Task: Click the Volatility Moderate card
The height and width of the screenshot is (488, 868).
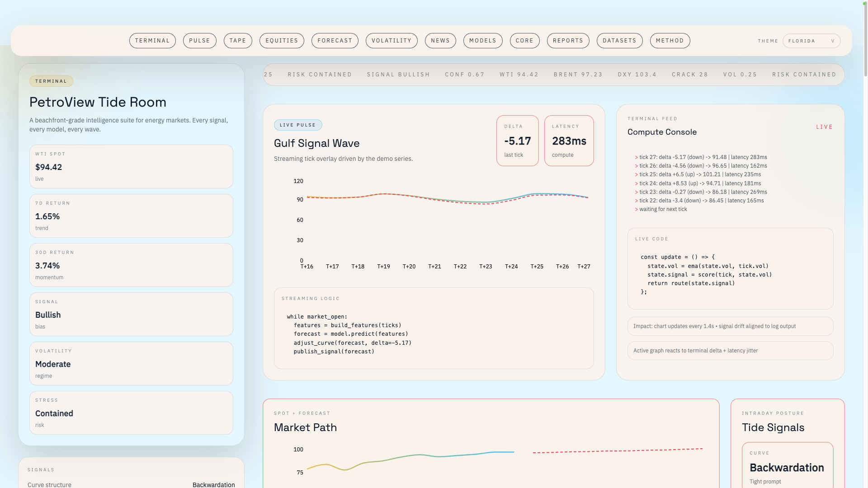Action: pyautogui.click(x=131, y=363)
